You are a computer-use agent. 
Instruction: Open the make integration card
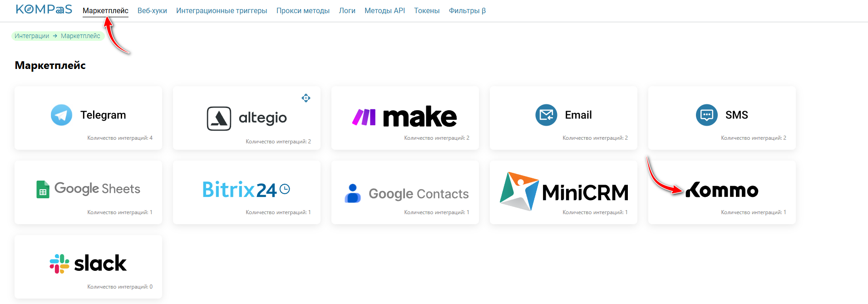tap(405, 118)
